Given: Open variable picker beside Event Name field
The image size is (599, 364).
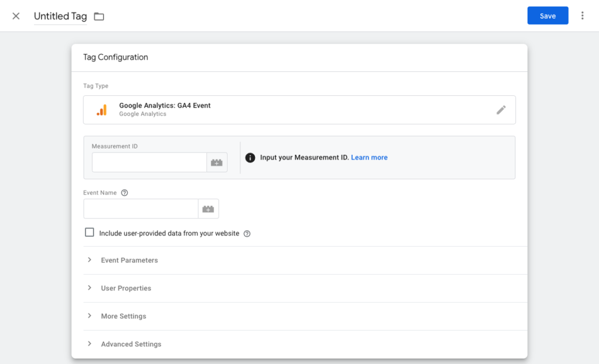Looking at the screenshot, I should point(208,209).
